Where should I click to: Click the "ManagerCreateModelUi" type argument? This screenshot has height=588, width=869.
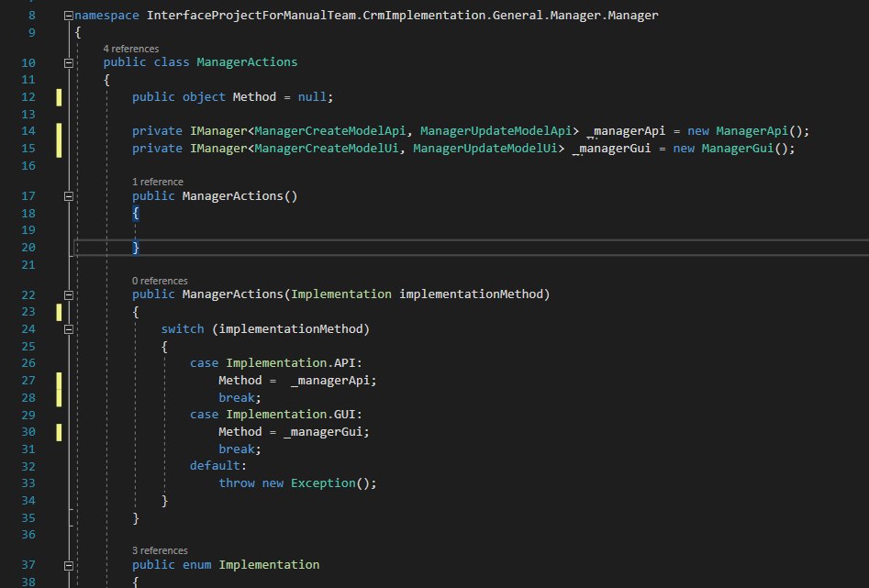[x=326, y=149]
